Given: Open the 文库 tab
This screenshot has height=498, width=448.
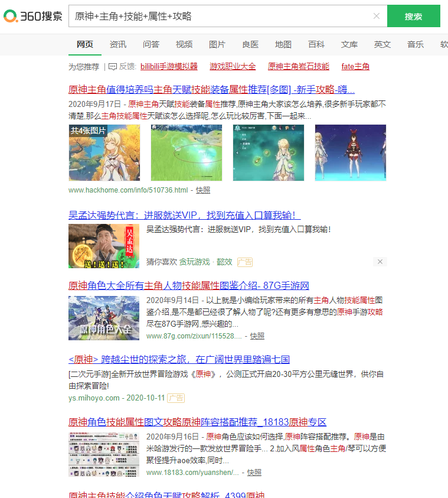Looking at the screenshot, I should point(349,44).
